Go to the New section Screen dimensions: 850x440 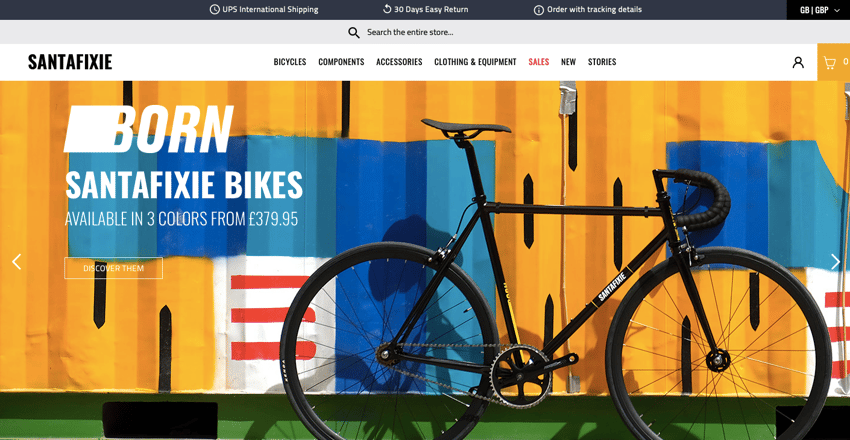pos(568,62)
